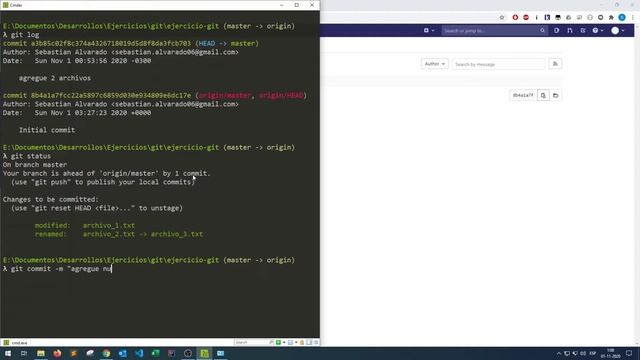This screenshot has width=640, height=360.
Task: Show hidden system tray icons
Action: pyautogui.click(x=558, y=353)
